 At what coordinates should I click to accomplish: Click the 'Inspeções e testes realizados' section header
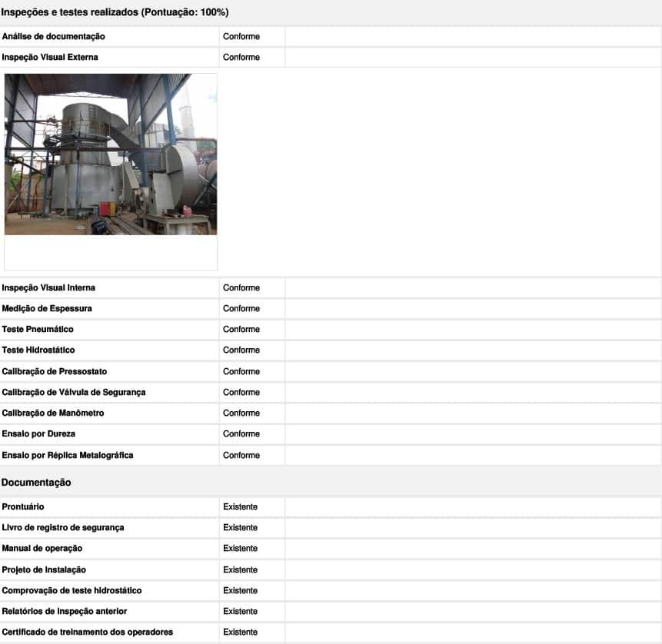pos(115,12)
